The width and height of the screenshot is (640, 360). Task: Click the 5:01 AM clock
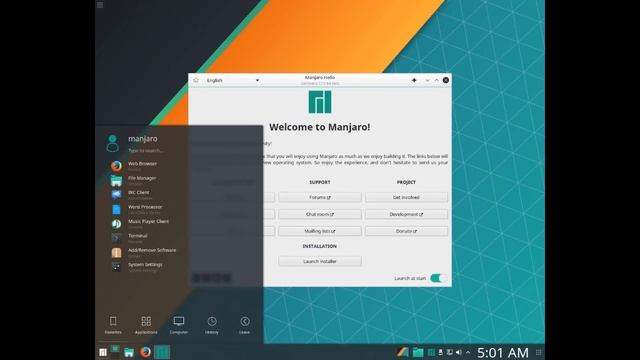pos(503,352)
